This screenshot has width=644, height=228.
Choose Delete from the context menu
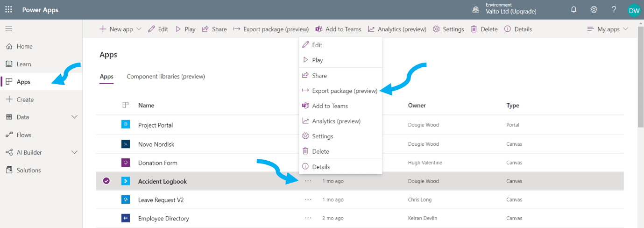pyautogui.click(x=340, y=151)
